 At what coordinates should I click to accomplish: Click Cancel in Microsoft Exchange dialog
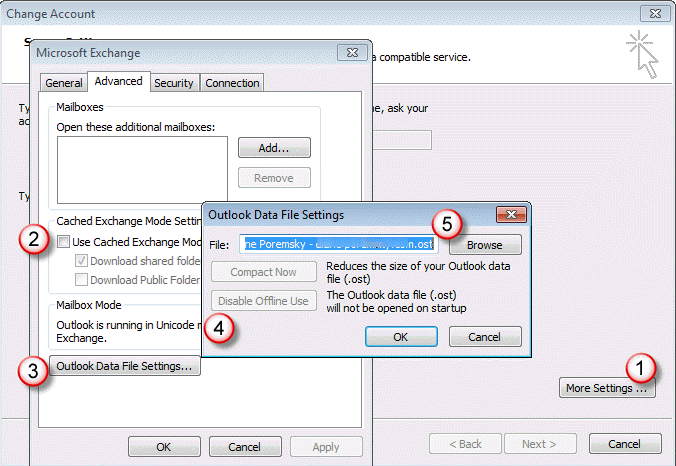coord(245,447)
